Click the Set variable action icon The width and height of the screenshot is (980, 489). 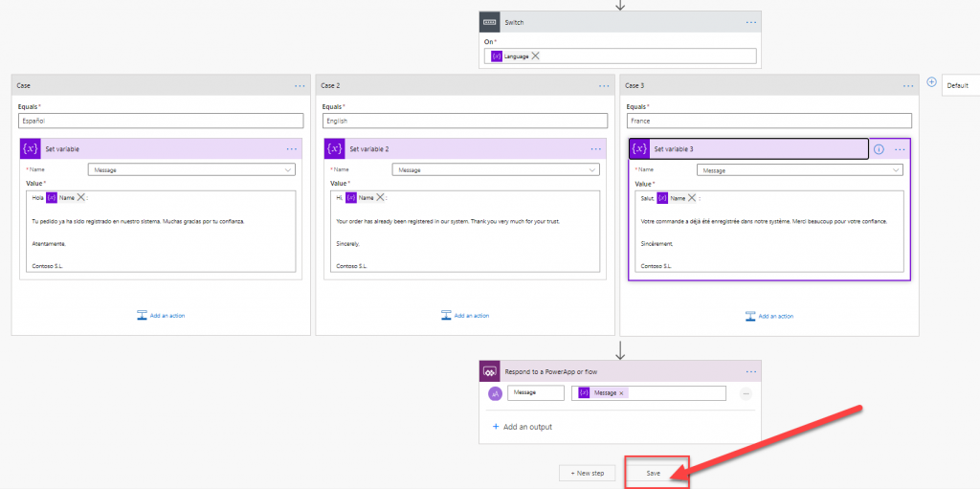pyautogui.click(x=31, y=149)
